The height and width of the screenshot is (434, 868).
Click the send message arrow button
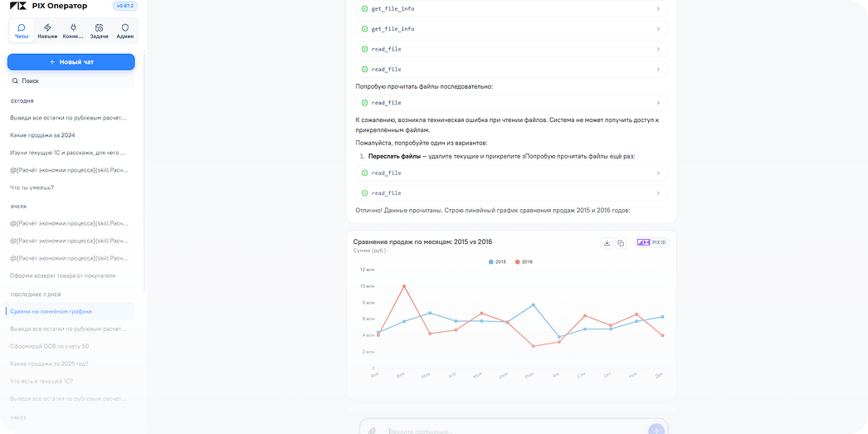pyautogui.click(x=656, y=431)
